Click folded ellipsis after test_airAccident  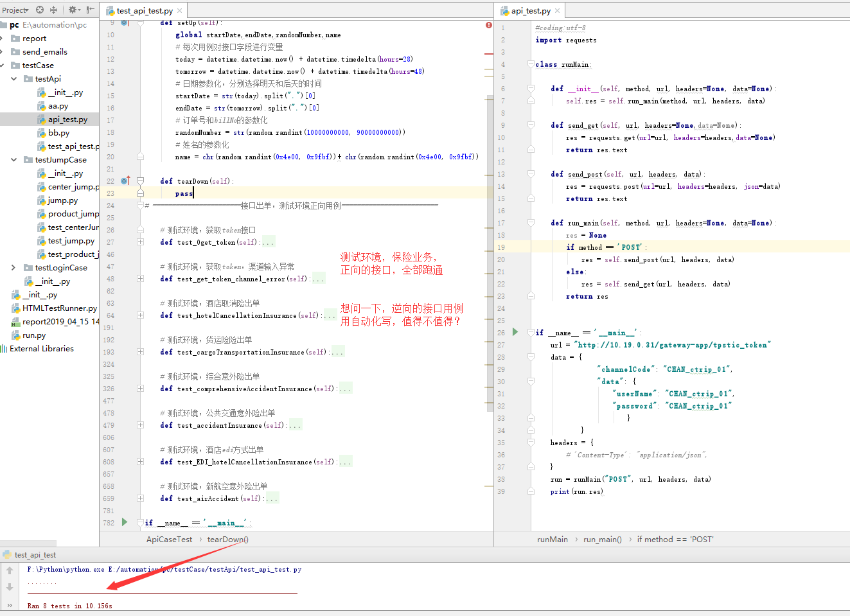(271, 498)
